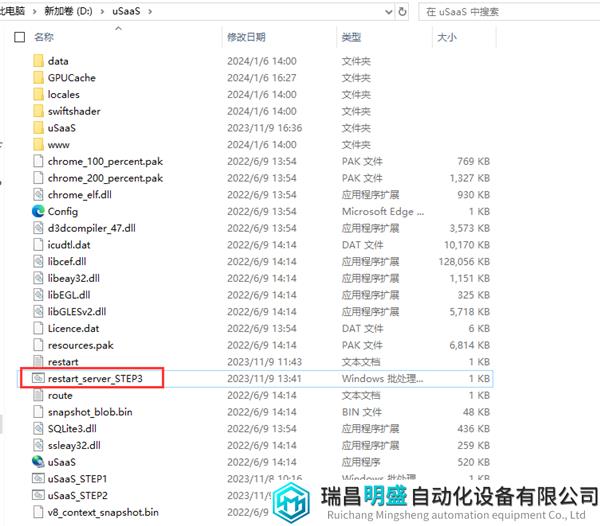Click the uSaaS application icon
Image resolution: width=600 pixels, height=526 pixels.
coord(38,462)
